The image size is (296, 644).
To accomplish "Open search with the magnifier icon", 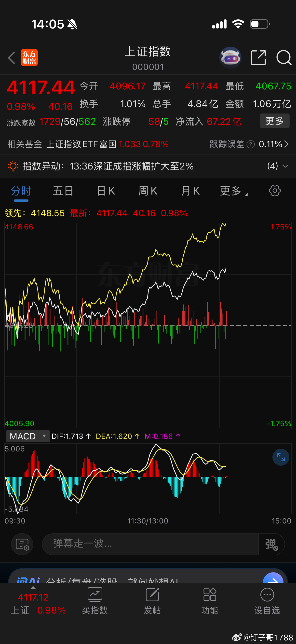I will [x=284, y=57].
